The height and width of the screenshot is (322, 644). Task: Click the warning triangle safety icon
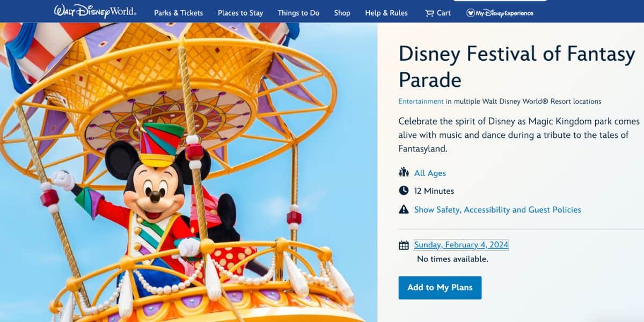tap(404, 209)
